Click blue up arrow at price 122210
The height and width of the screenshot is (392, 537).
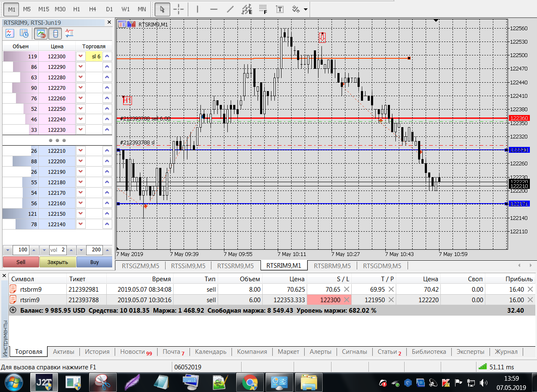click(x=107, y=151)
